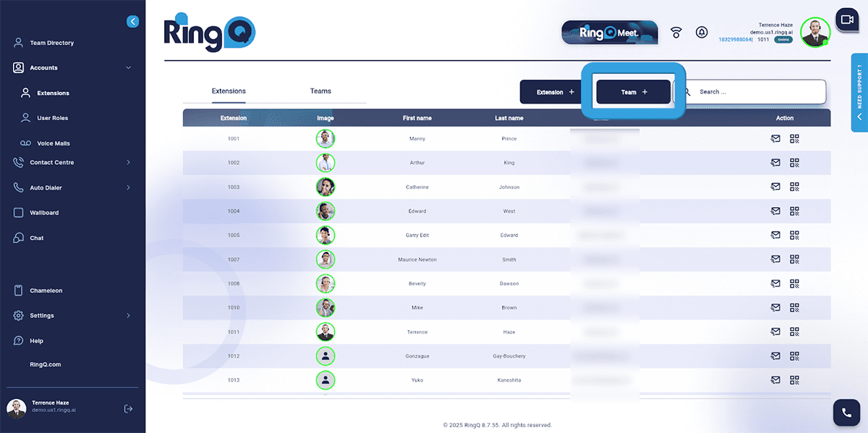The height and width of the screenshot is (433, 868).
Task: Collapse the Accounts menu section
Action: 128,68
